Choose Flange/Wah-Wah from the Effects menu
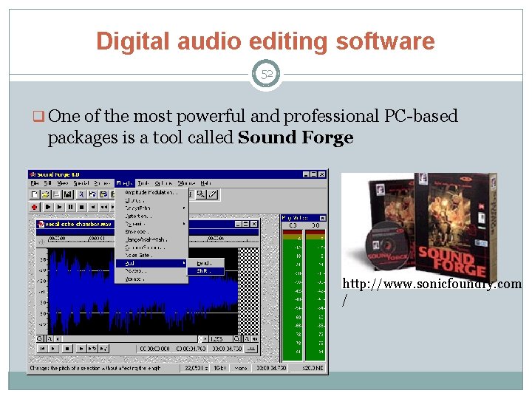 pos(151,239)
